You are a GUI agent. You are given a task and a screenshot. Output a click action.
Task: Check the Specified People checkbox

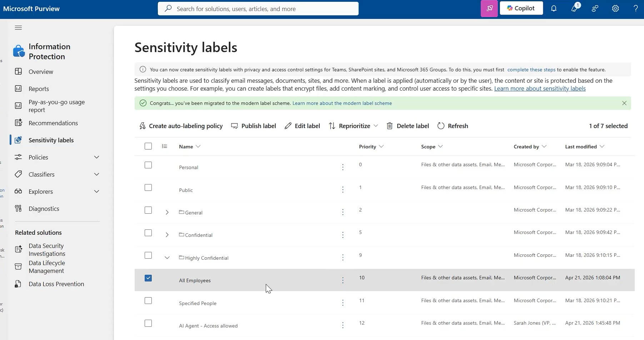(148, 301)
